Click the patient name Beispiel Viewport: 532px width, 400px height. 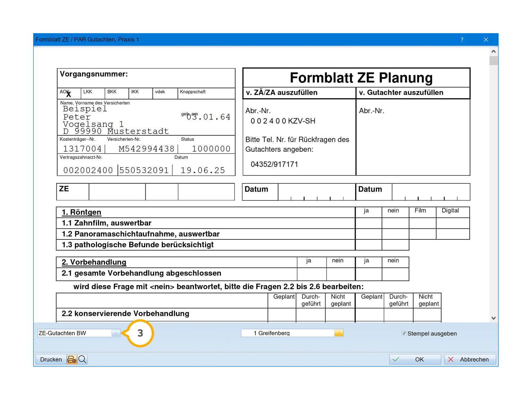tap(85, 109)
